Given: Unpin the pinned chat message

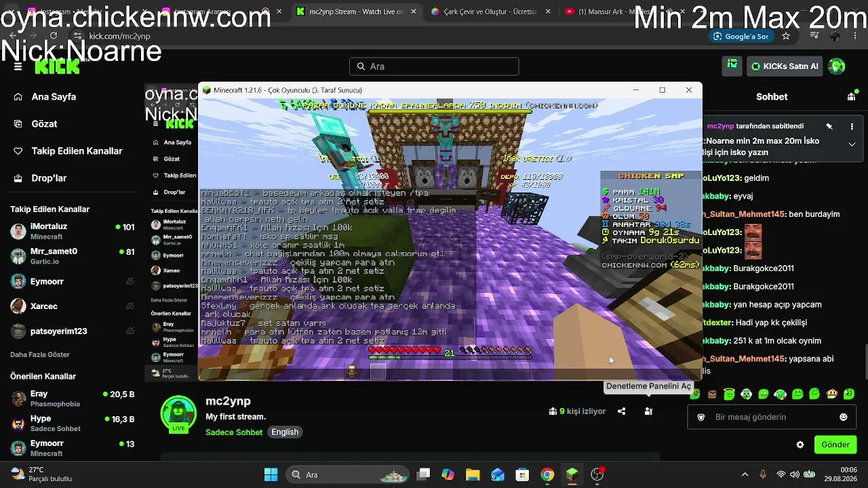Looking at the screenshot, I should point(829,126).
